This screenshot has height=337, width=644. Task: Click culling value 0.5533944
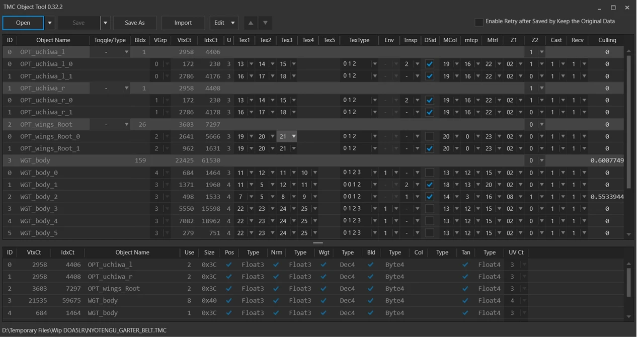point(607,197)
